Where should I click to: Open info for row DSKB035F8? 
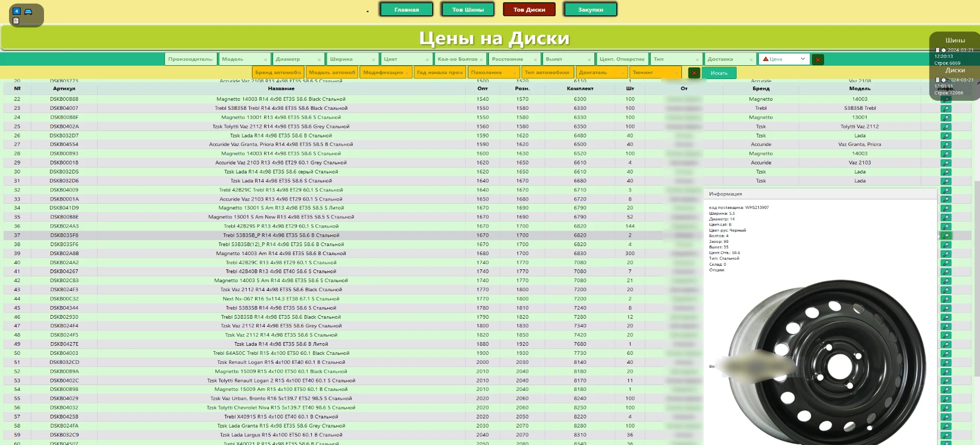[x=946, y=235]
